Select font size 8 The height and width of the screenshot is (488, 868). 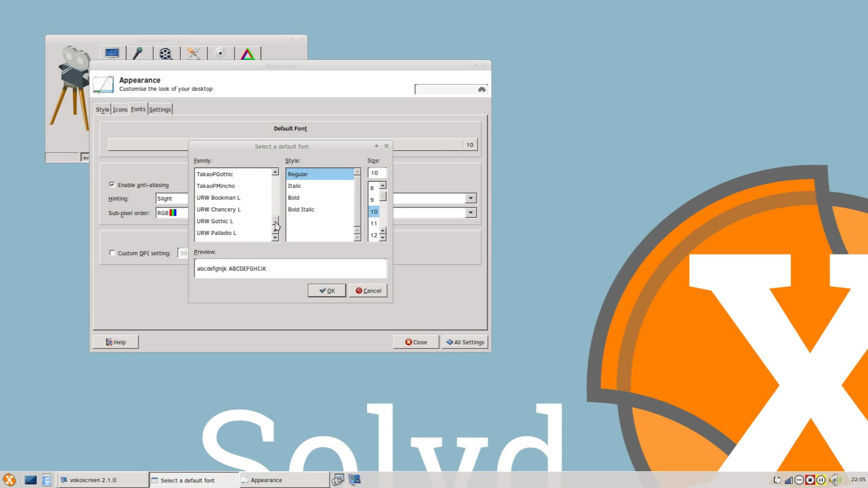pos(374,188)
